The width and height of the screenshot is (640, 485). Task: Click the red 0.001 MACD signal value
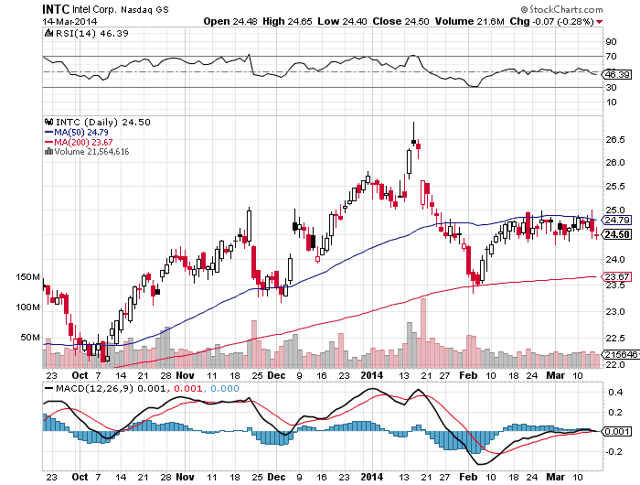(188, 388)
